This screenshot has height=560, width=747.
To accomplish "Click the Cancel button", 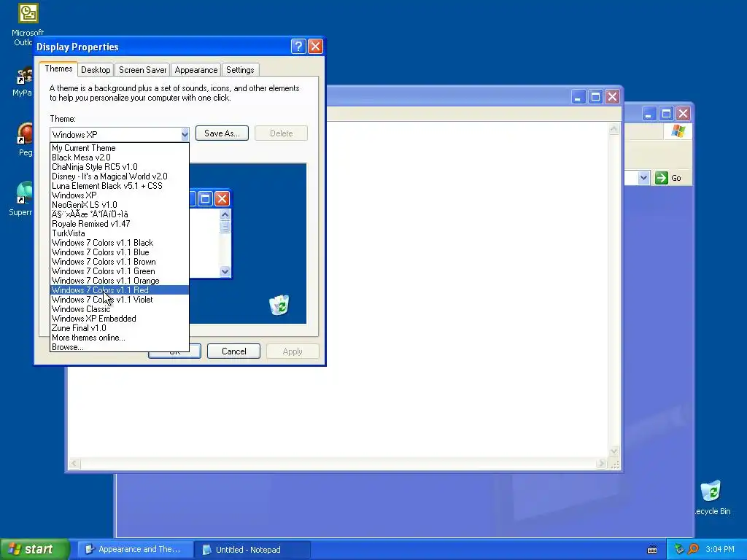I will point(234,351).
